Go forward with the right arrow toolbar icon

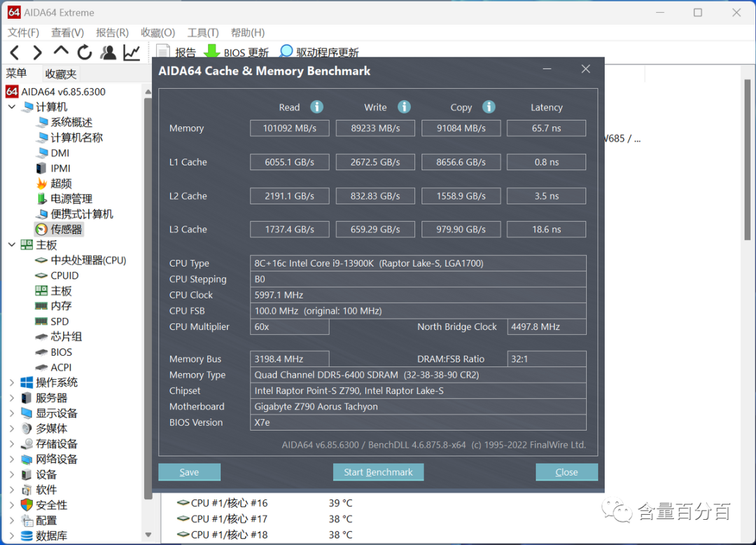[37, 52]
